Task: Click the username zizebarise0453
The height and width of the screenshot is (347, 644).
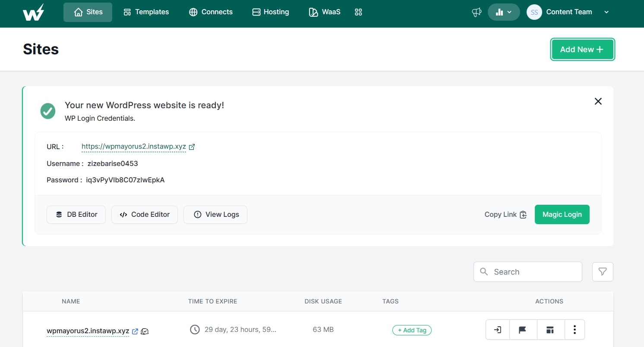Action: 113,163
